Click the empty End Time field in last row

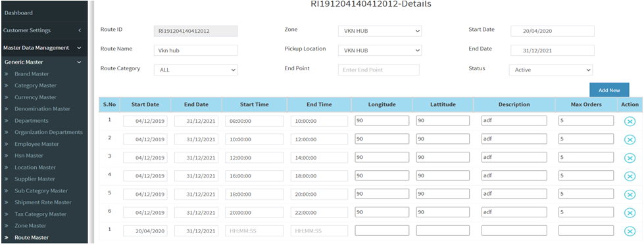[x=319, y=231]
